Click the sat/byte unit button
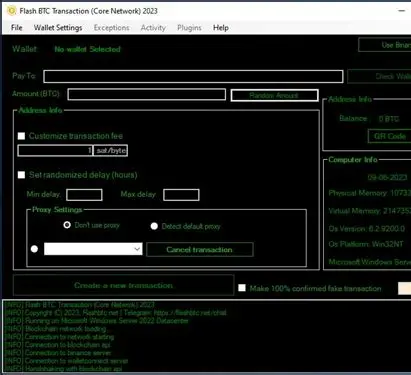 click(110, 151)
